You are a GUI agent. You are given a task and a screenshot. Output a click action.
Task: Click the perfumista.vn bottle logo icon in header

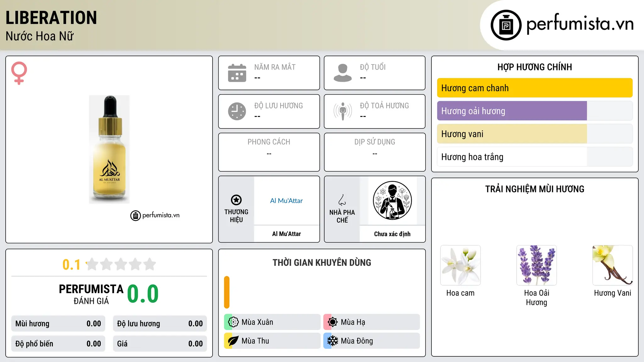(506, 25)
